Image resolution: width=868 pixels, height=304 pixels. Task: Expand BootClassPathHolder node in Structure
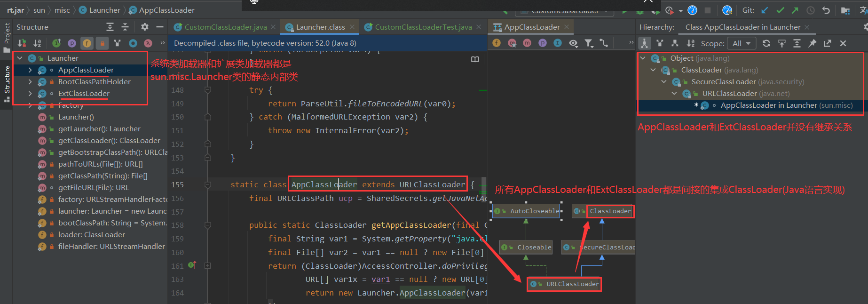(30, 82)
